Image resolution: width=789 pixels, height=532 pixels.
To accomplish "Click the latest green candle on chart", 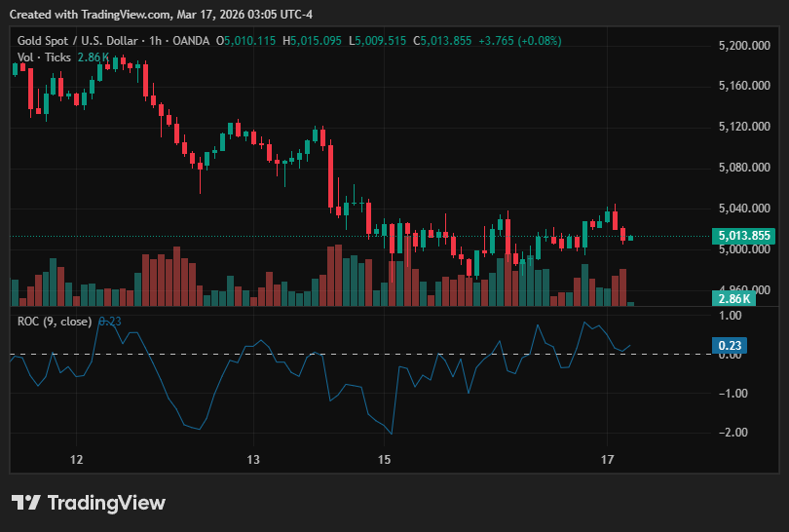I will (630, 238).
